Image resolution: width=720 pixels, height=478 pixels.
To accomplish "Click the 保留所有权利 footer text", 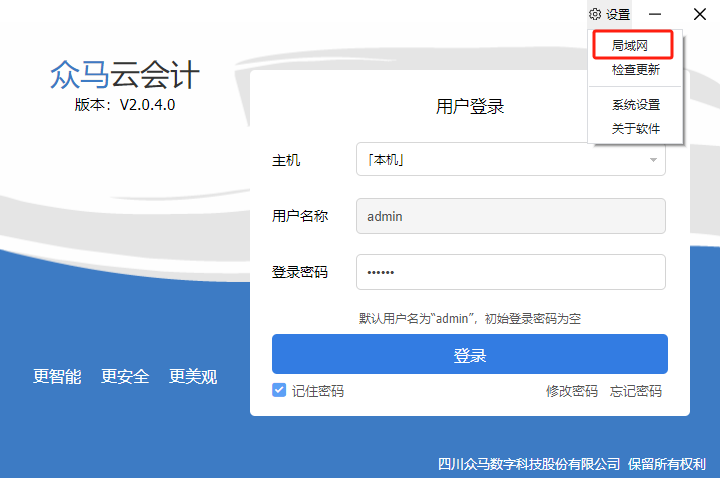I will point(667,464).
